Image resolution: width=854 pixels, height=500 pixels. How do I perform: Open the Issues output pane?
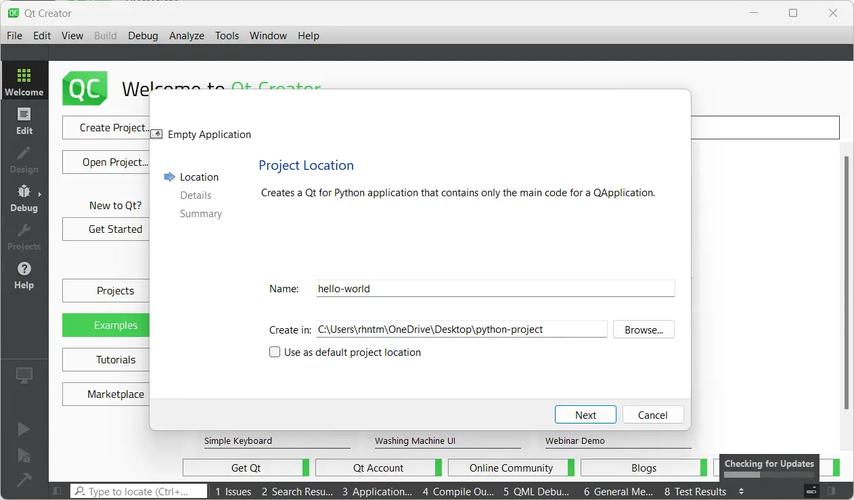pyautogui.click(x=233, y=492)
